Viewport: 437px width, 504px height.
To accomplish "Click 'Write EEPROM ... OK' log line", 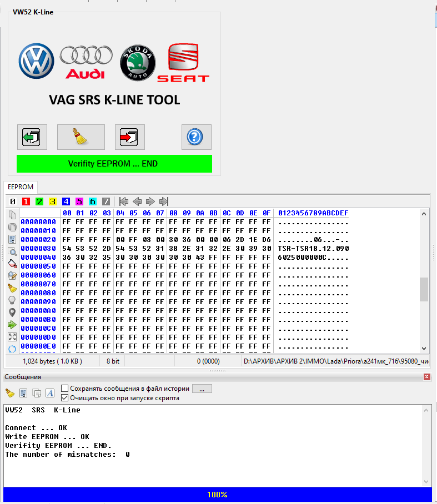I will click(47, 436).
